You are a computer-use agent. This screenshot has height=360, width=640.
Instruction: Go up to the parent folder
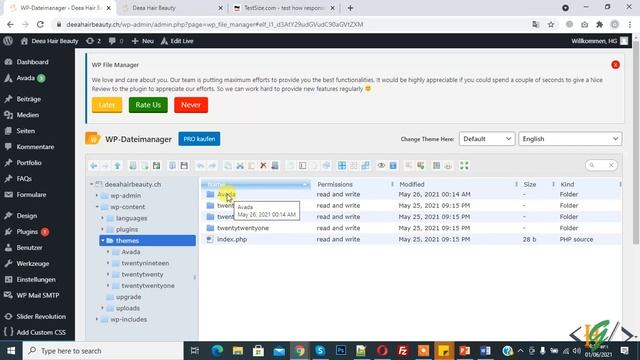click(x=117, y=165)
